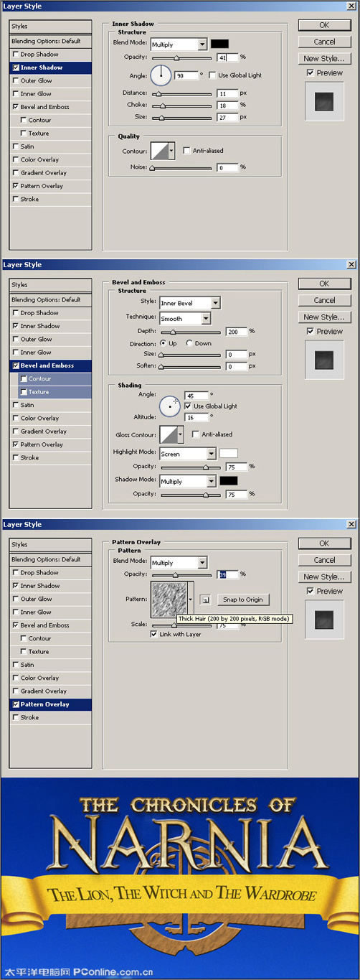This screenshot has width=360, height=980.
Task: Click OK in the Inner Shadow dialog
Action: [324, 25]
